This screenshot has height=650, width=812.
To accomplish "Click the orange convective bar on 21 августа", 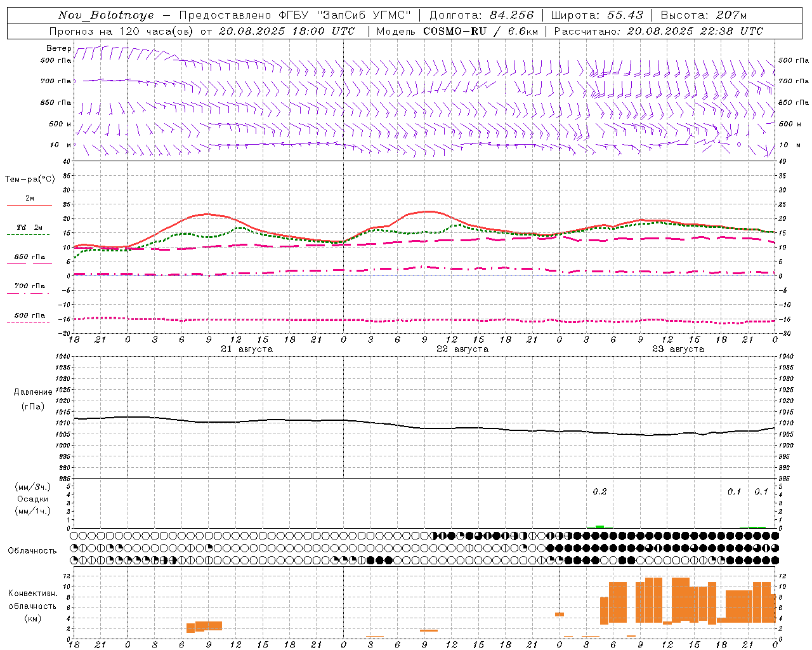I will (204, 627).
